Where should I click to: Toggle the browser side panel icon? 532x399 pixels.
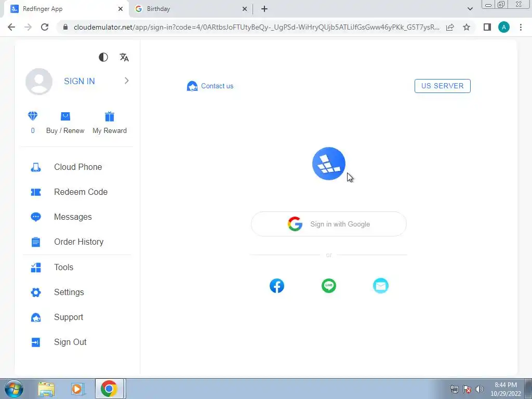(487, 27)
